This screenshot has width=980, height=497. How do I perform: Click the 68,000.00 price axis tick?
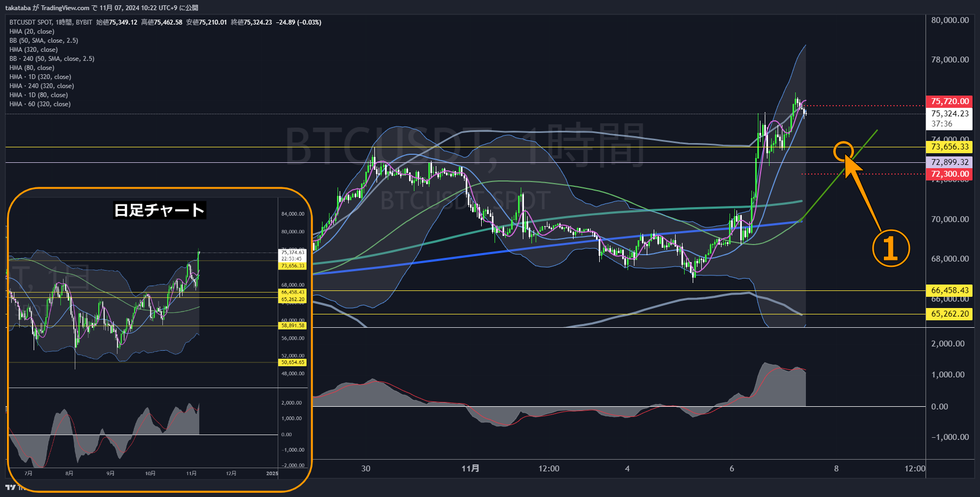pos(950,259)
